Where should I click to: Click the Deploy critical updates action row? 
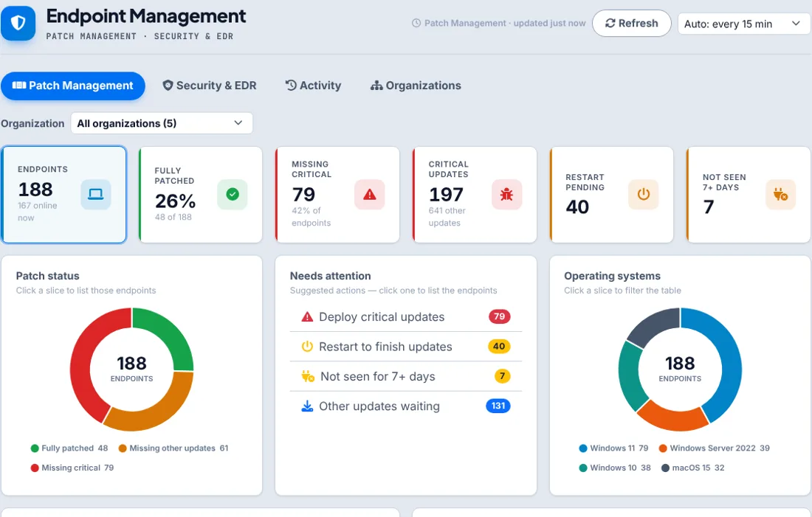point(406,316)
